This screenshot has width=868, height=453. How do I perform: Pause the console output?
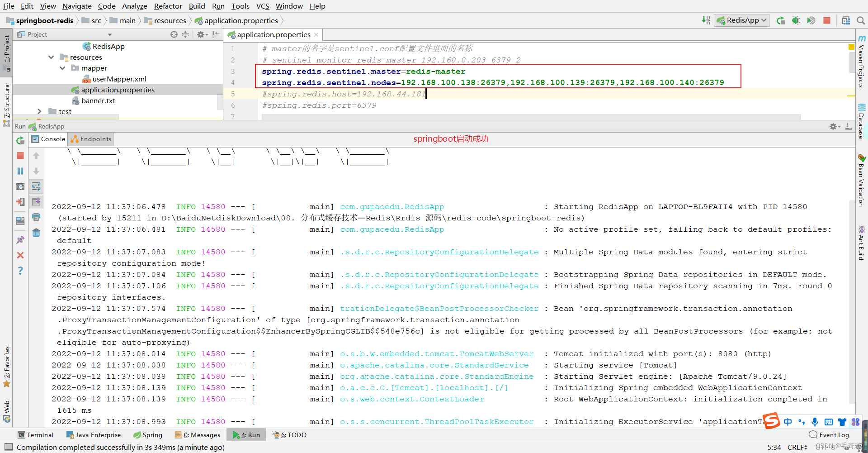pos(20,171)
